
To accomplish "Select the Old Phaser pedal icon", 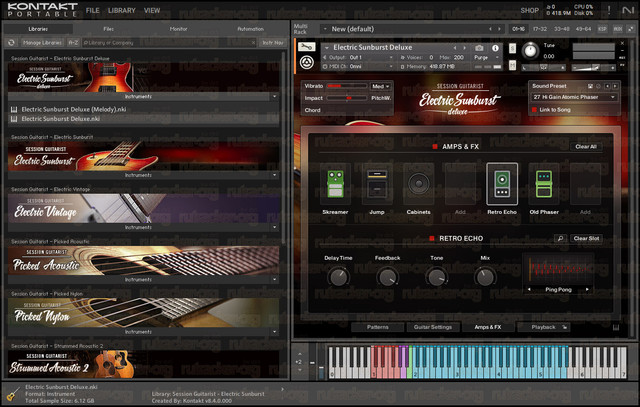I will coord(544,184).
